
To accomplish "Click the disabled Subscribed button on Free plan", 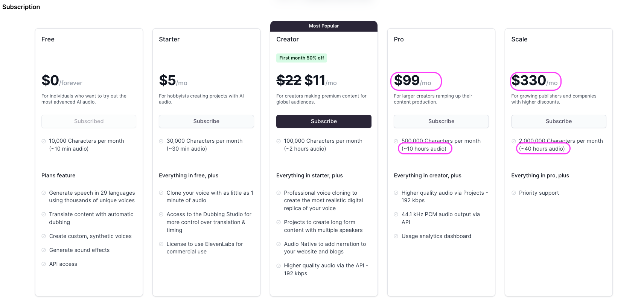I will coord(89,121).
